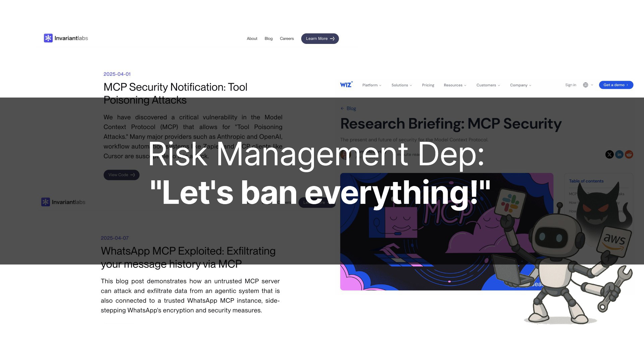The height and width of the screenshot is (362, 644).
Task: Click the Get a demo button
Action: tap(616, 85)
